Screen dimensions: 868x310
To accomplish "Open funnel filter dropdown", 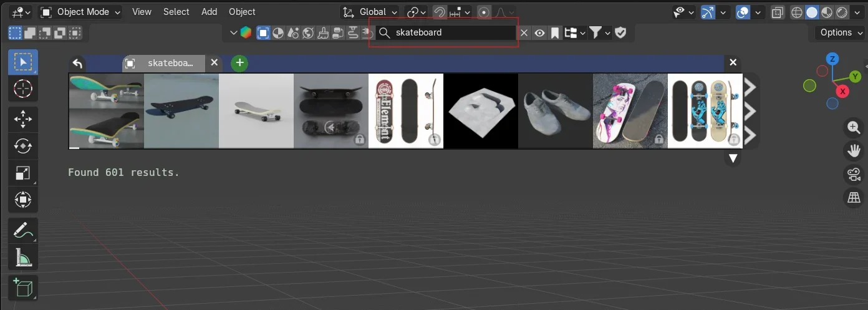I will [x=600, y=32].
